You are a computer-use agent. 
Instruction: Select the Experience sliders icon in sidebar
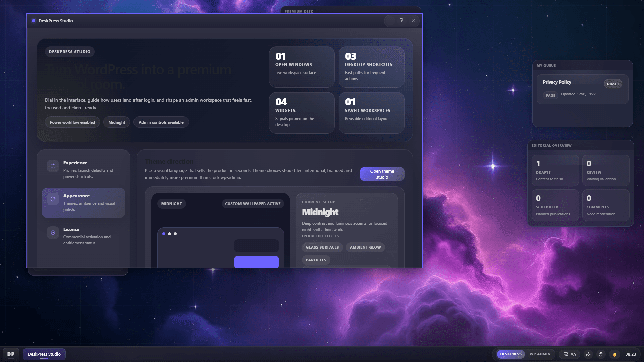53,166
